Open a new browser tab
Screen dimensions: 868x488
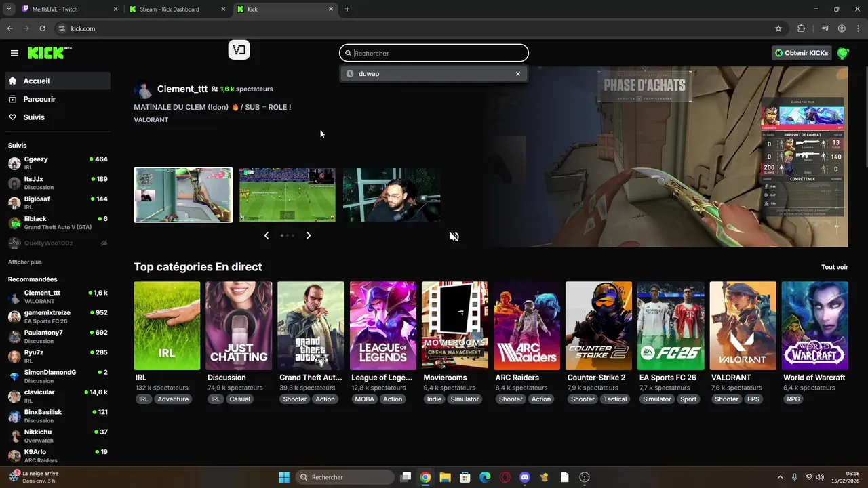click(347, 9)
